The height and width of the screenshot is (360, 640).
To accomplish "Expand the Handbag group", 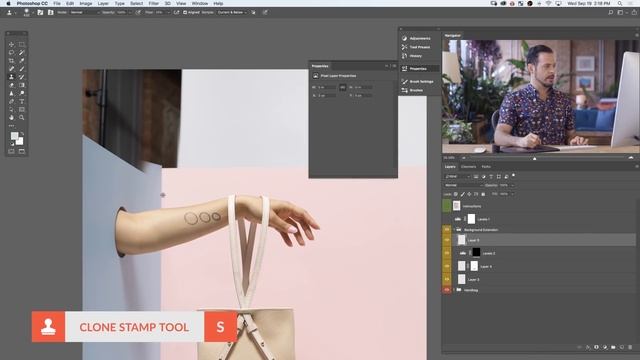I will (454, 290).
